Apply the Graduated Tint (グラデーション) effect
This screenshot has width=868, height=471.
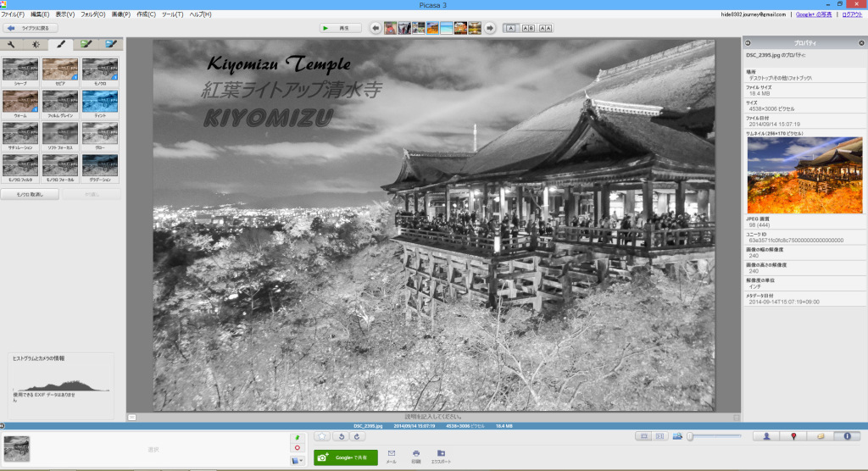point(100,167)
